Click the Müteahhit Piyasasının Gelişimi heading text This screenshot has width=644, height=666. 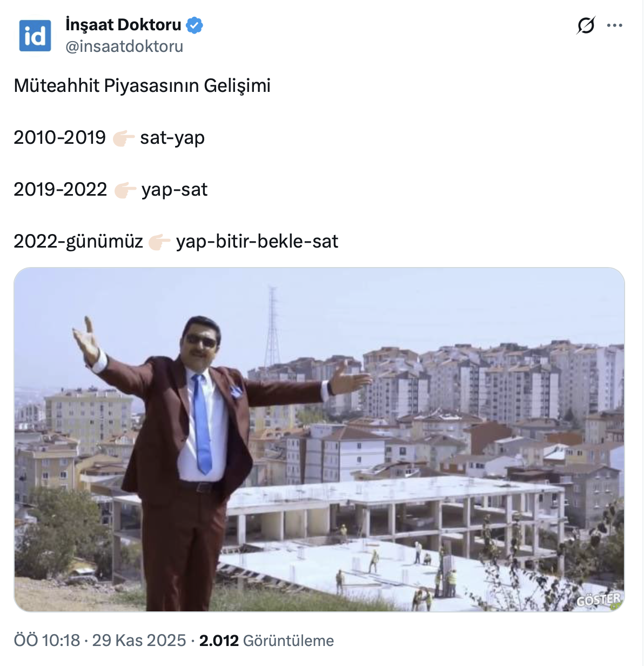click(142, 86)
